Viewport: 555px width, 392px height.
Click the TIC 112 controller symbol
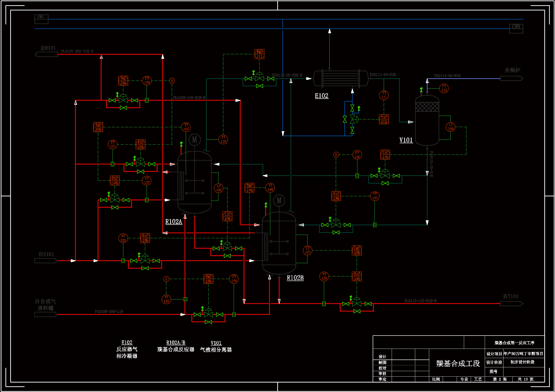(384, 119)
